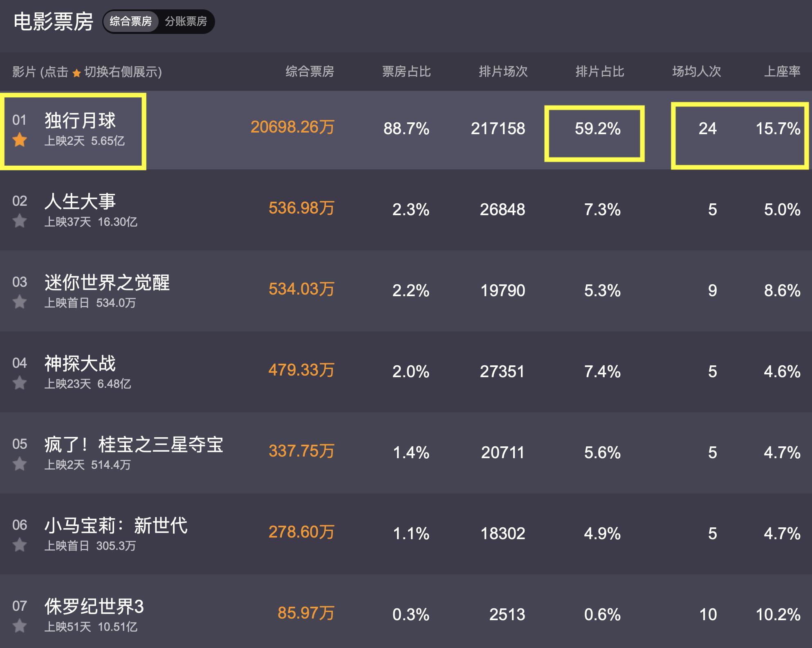The image size is (812, 648).
Task: Switch to the 分账票房 toggle option
Action: coord(186,21)
